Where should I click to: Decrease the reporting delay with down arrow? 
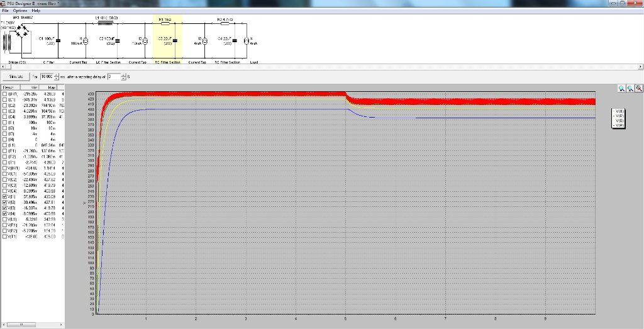[123, 78]
